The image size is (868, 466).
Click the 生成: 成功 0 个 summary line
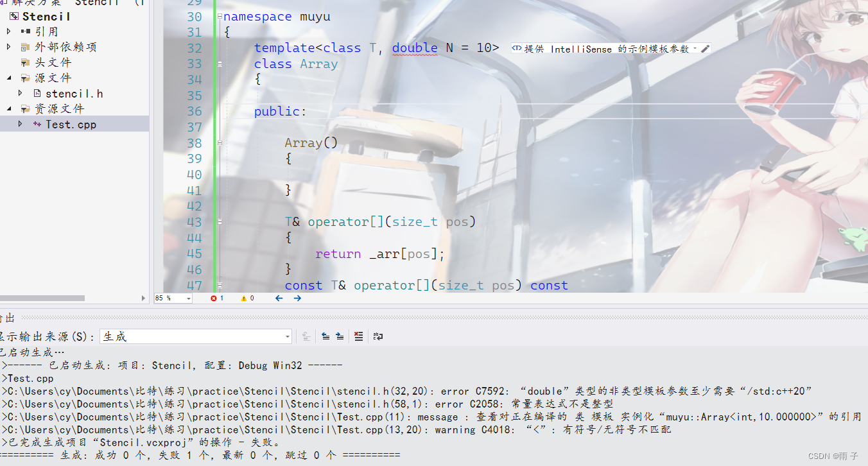(x=200, y=455)
